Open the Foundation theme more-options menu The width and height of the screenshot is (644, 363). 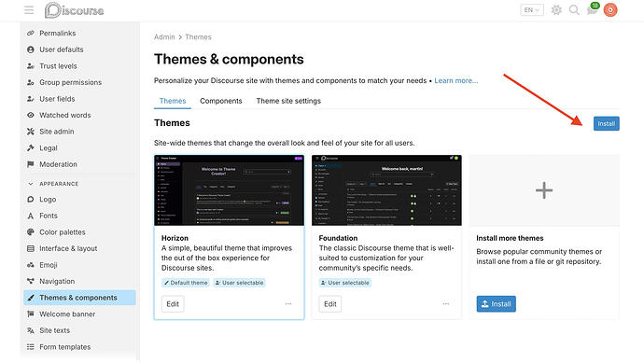(x=445, y=304)
